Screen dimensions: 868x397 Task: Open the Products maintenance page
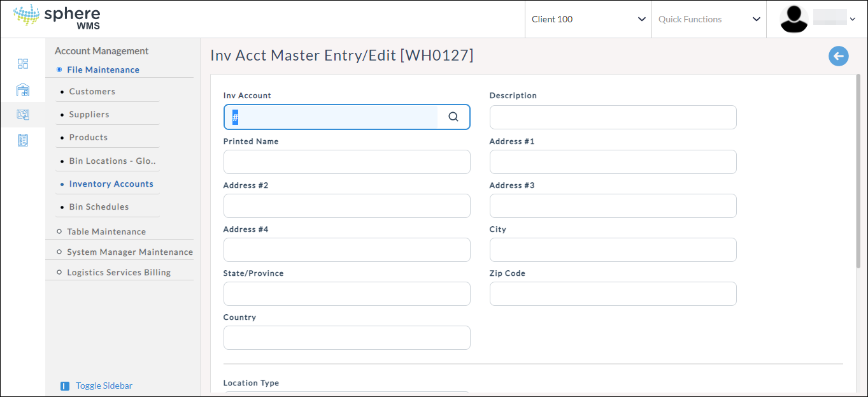89,138
